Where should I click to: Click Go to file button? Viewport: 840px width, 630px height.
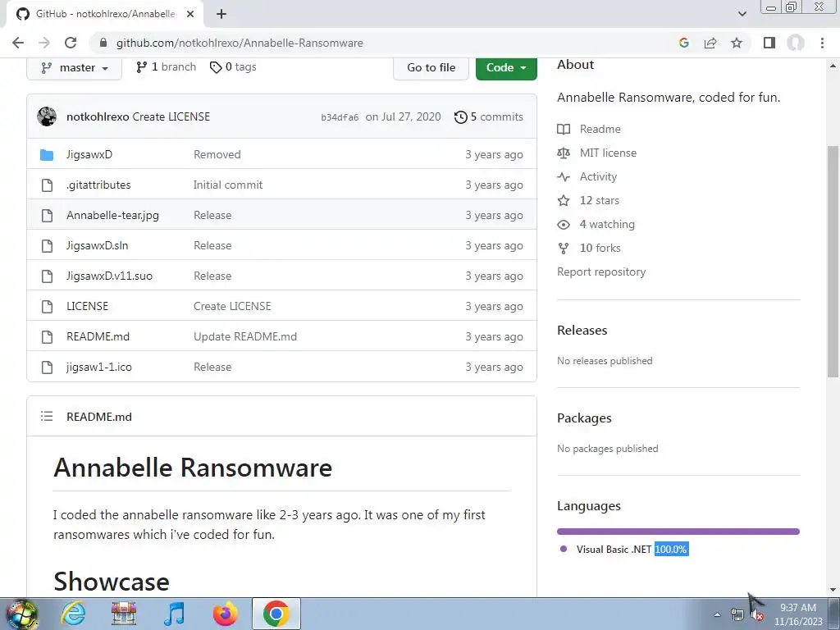pyautogui.click(x=431, y=67)
